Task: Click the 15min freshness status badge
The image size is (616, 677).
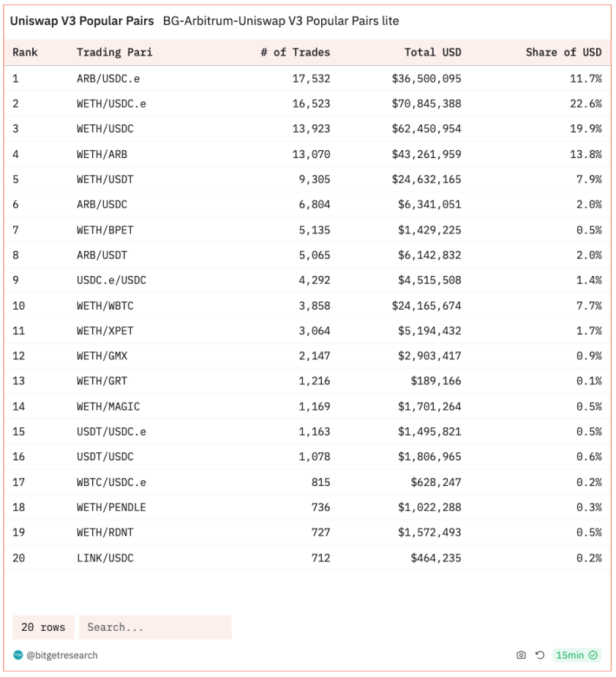Action: [576, 655]
